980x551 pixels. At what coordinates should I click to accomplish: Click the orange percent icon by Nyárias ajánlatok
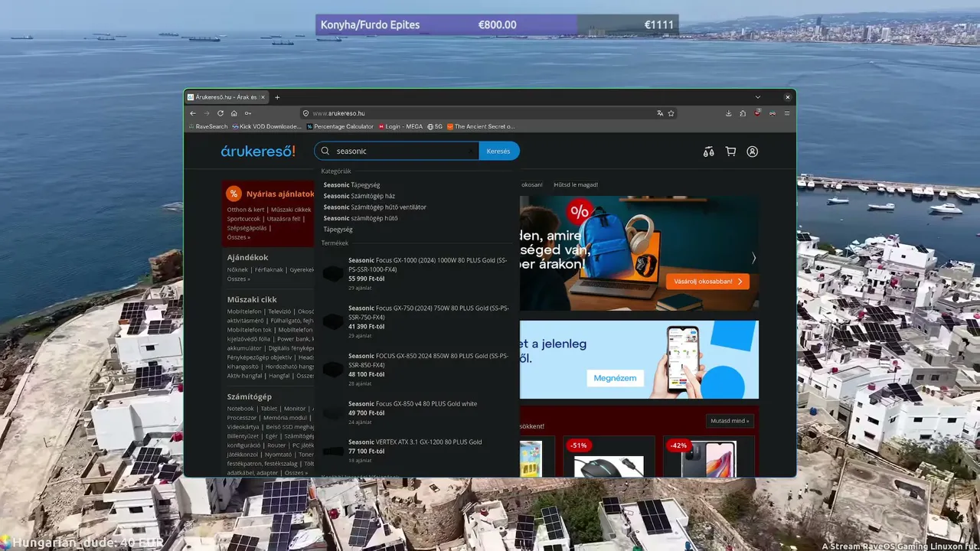coord(234,194)
